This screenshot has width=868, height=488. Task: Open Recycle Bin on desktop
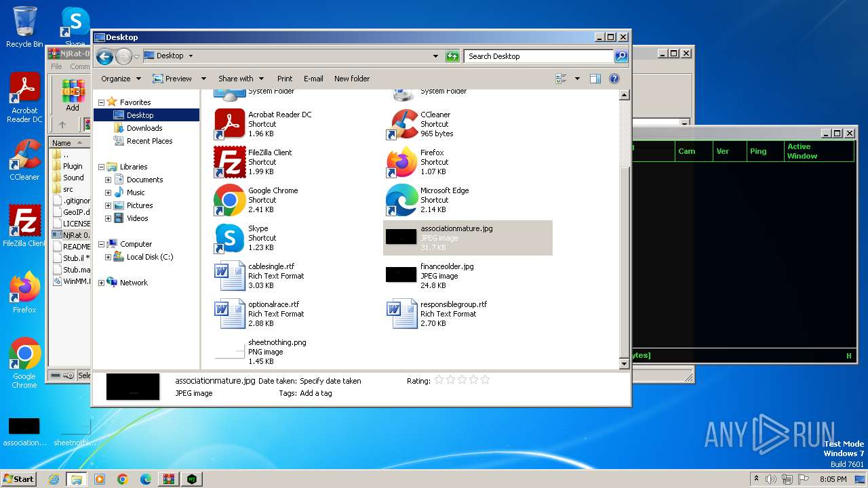click(24, 27)
